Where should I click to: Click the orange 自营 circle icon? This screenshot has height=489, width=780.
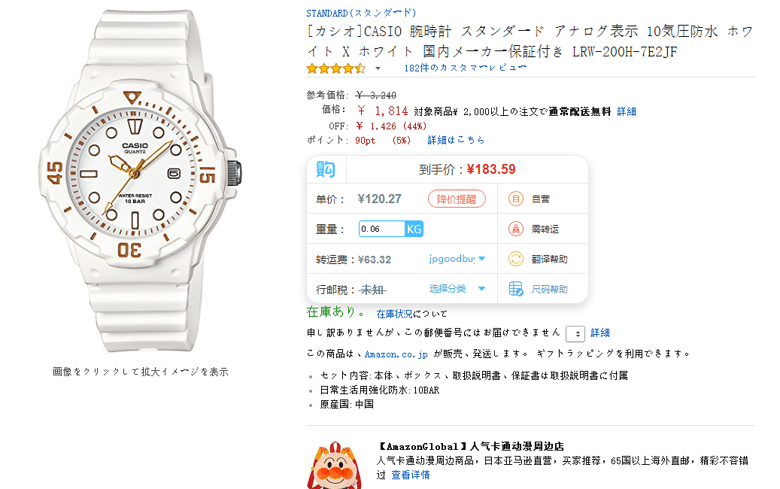coord(516,199)
